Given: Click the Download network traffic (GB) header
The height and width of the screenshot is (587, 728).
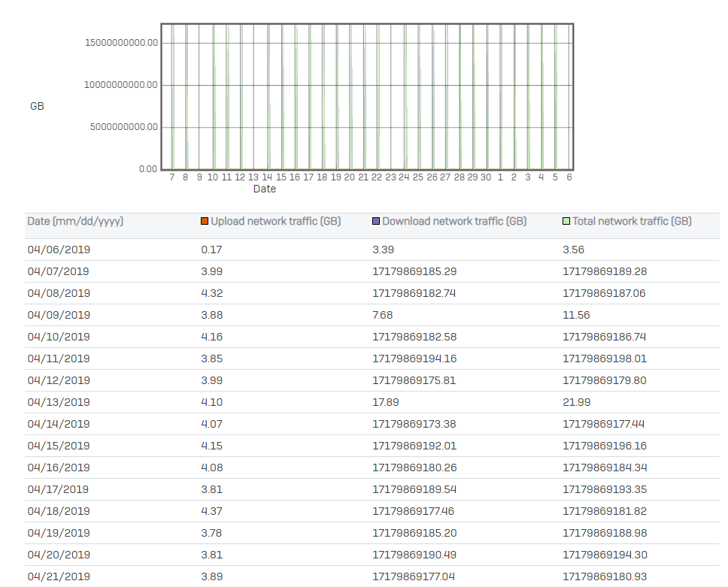Looking at the screenshot, I should (x=454, y=222).
